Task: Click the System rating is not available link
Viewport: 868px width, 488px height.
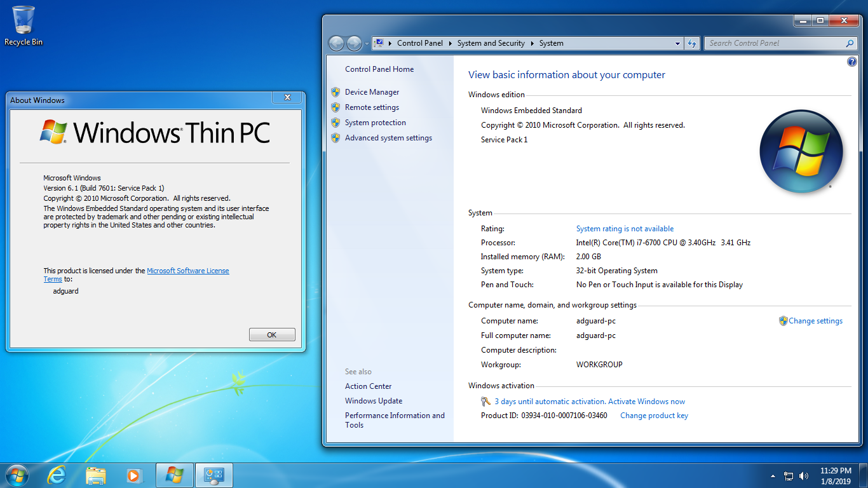Action: [x=625, y=229]
